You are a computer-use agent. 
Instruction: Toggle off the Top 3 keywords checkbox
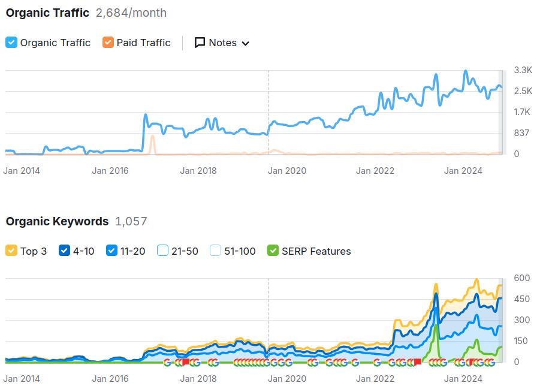tap(11, 251)
